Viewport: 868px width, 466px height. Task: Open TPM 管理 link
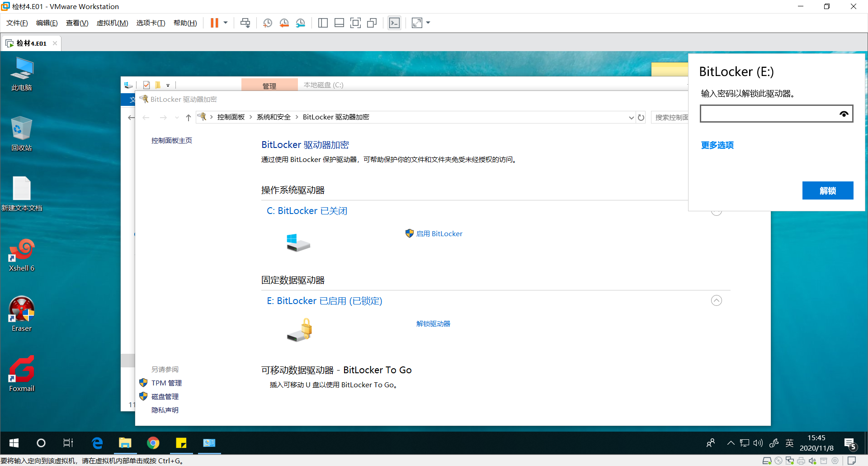[x=166, y=383]
